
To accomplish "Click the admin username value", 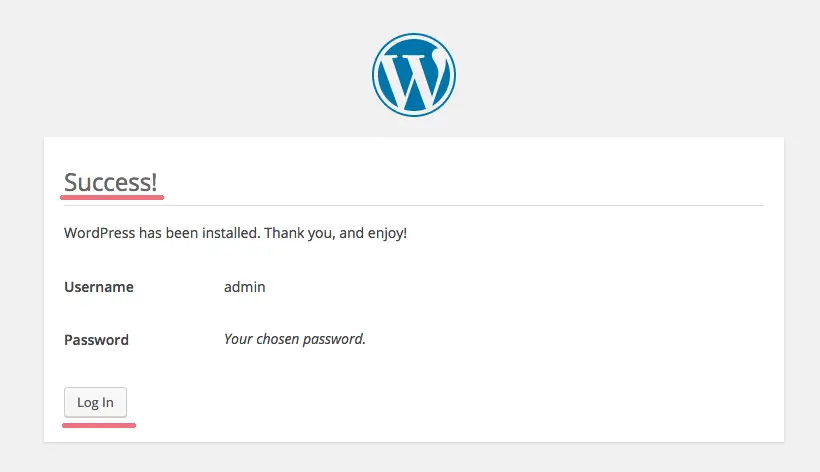I will [x=245, y=287].
